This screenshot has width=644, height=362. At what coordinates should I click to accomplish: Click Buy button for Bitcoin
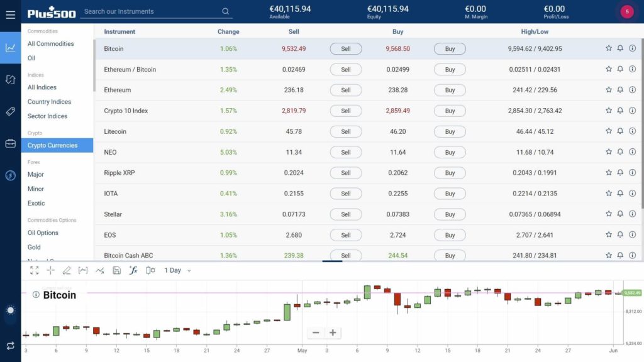pyautogui.click(x=450, y=48)
